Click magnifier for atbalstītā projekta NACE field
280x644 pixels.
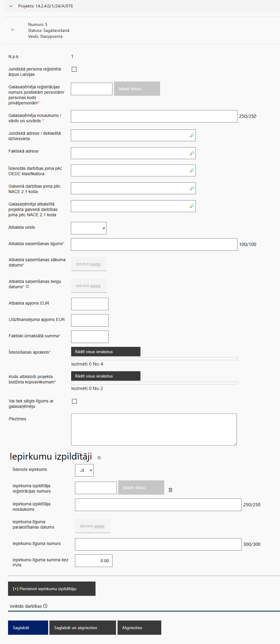(192, 206)
